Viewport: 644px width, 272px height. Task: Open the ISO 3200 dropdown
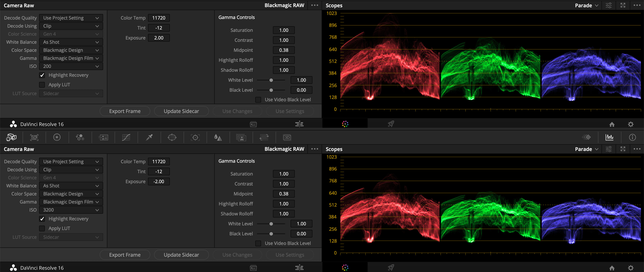[x=71, y=210]
